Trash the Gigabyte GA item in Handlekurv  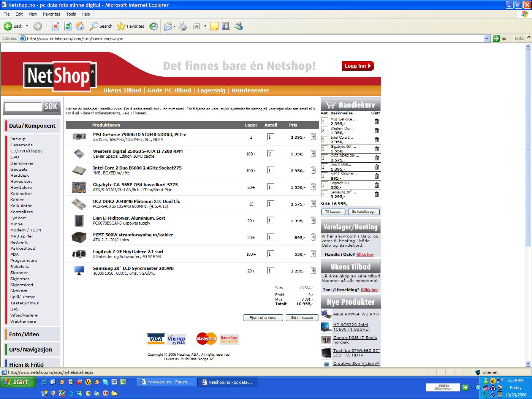click(x=377, y=149)
